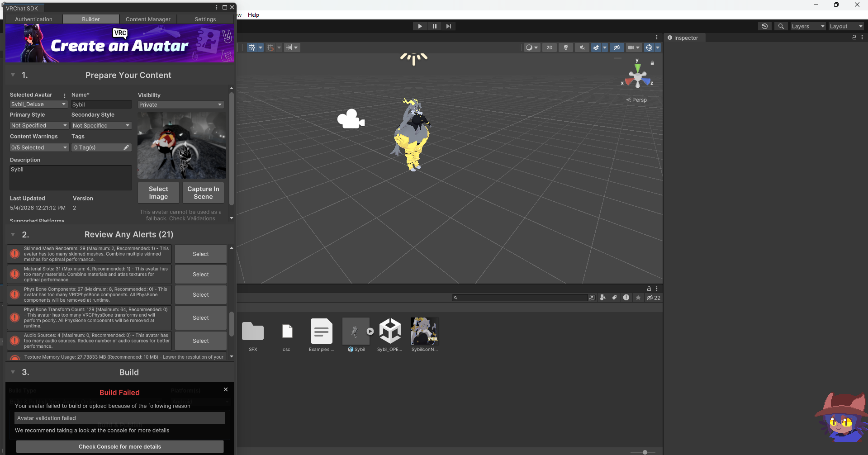
Task: Select the Sybil_OPE scene asset
Action: pyautogui.click(x=390, y=335)
